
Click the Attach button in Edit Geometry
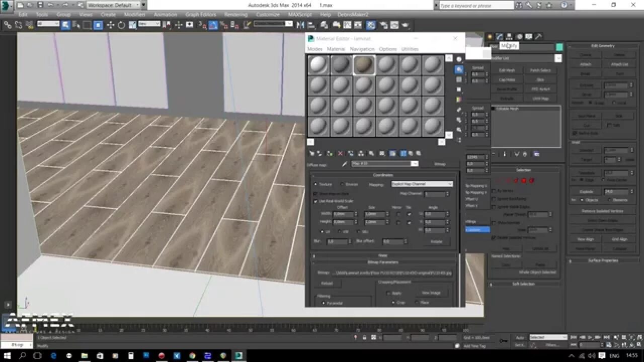(x=585, y=64)
